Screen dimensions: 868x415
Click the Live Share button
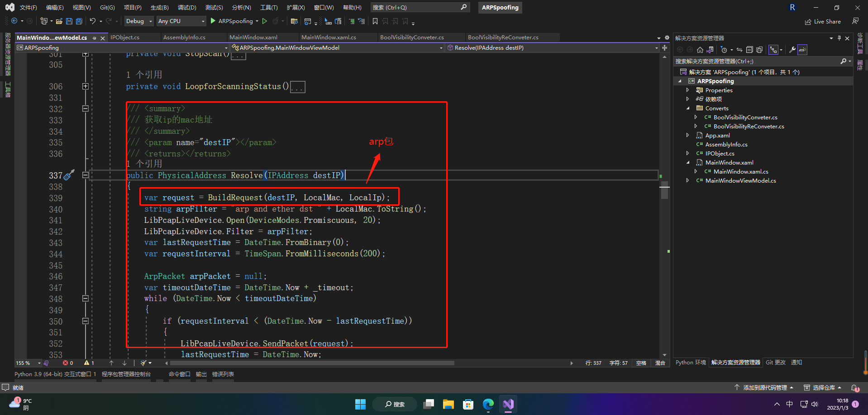(x=823, y=22)
